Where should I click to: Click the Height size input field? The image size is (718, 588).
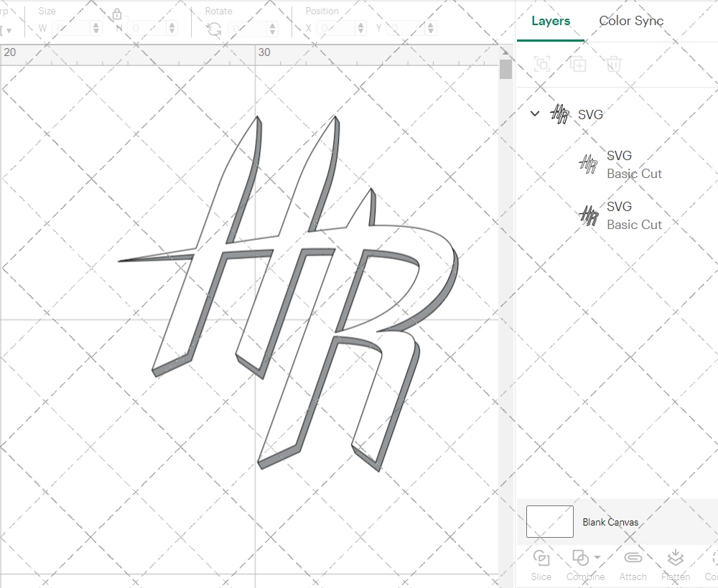pos(147,29)
